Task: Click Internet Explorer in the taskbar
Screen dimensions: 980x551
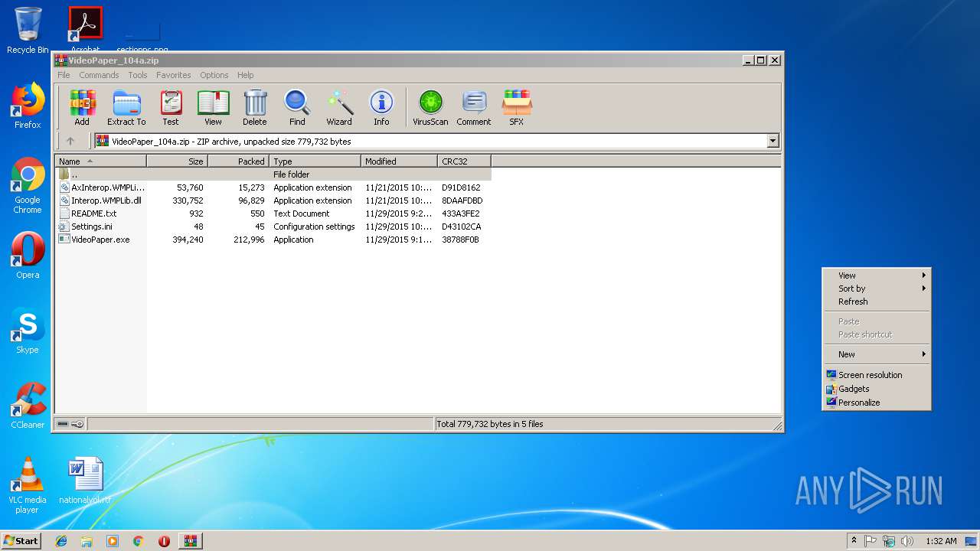Action: coord(61,541)
